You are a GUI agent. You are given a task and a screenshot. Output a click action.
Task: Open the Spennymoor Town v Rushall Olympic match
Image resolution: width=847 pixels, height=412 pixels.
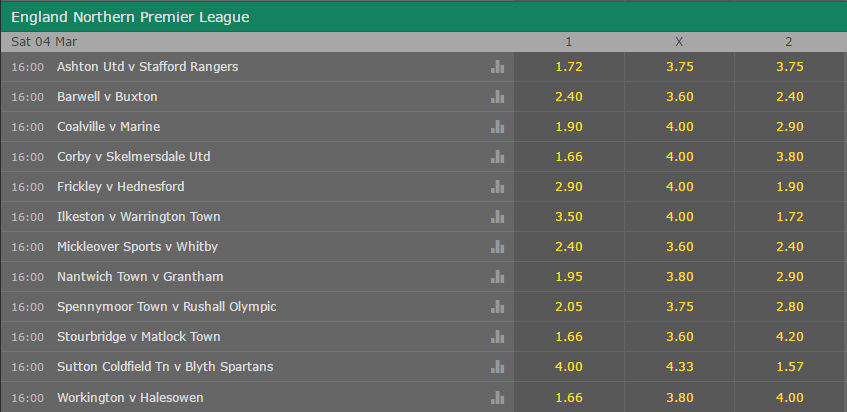(x=166, y=306)
